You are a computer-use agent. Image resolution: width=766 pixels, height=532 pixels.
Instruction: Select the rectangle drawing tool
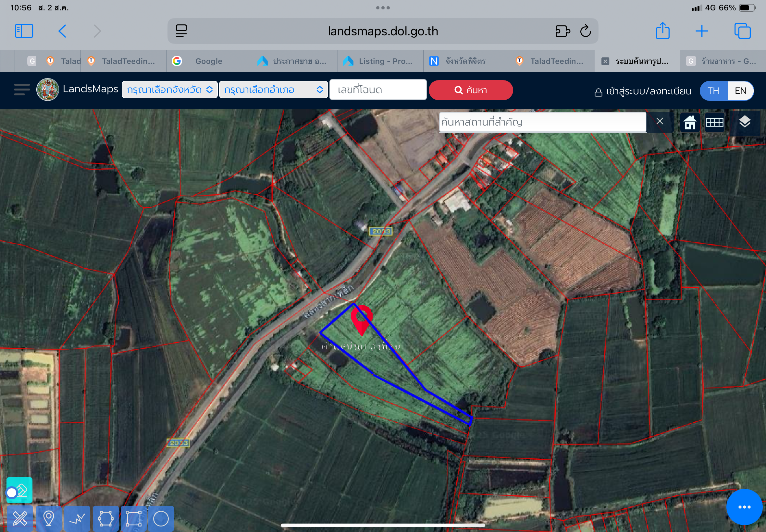133,518
